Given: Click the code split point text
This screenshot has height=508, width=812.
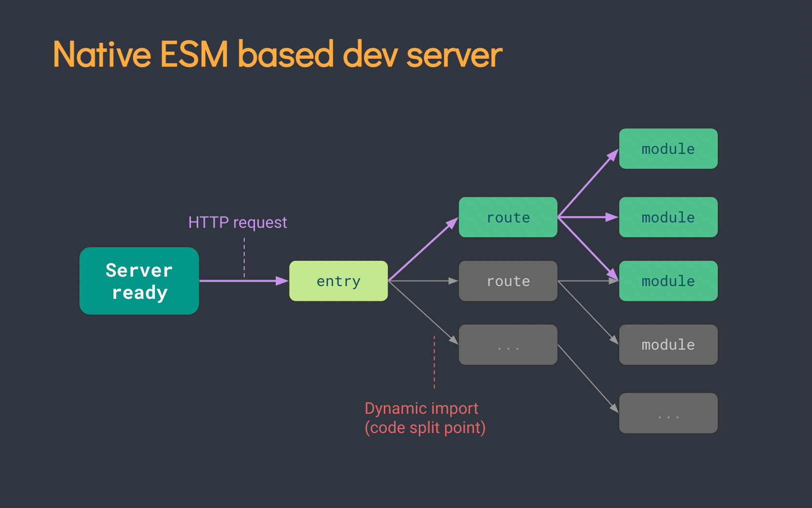Looking at the screenshot, I should click(425, 428).
